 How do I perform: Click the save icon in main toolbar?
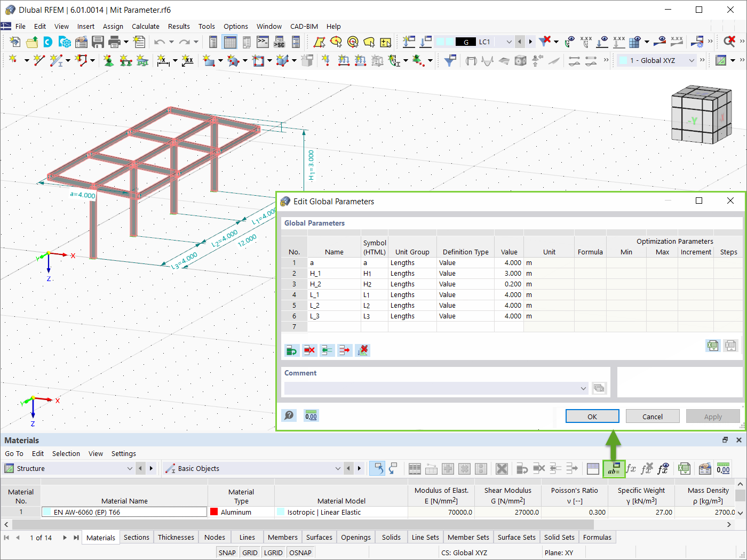[x=98, y=42]
